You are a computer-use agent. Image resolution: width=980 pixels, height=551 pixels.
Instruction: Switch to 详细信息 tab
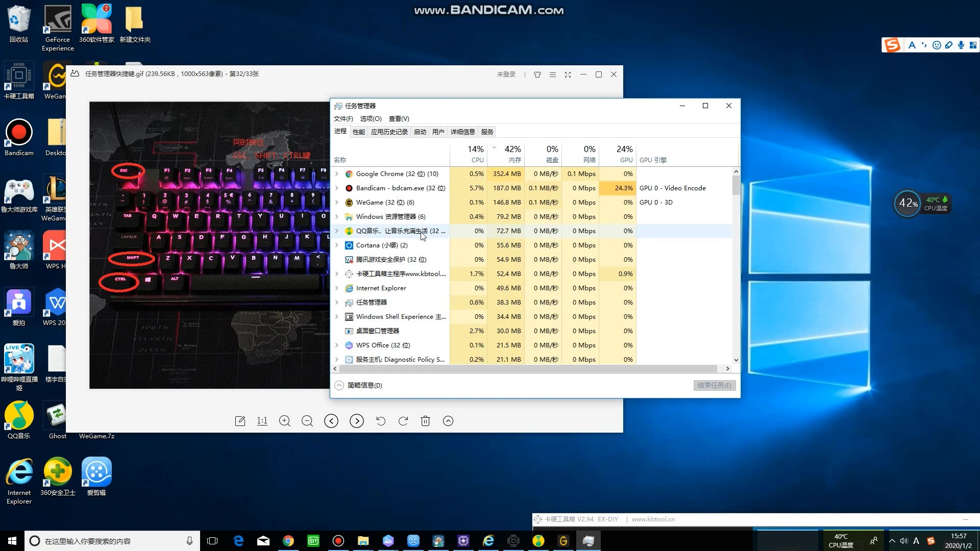462,132
